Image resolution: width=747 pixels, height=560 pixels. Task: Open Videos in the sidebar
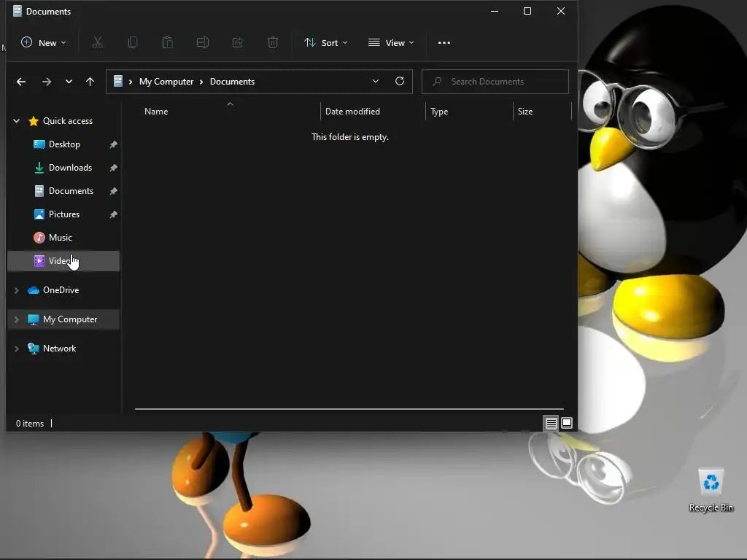[x=63, y=261]
